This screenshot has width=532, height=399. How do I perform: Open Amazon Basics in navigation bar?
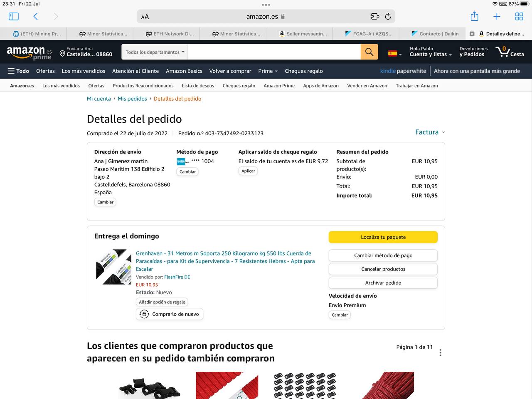[184, 71]
